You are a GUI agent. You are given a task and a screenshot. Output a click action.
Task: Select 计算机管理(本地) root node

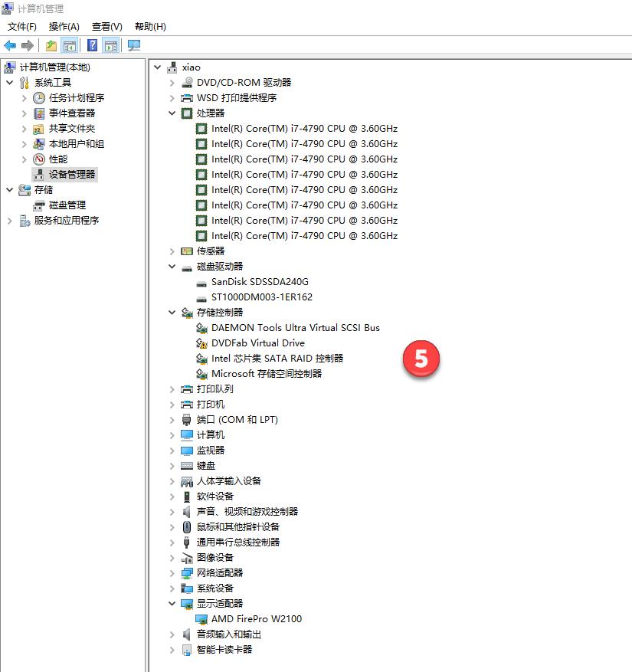coord(55,67)
